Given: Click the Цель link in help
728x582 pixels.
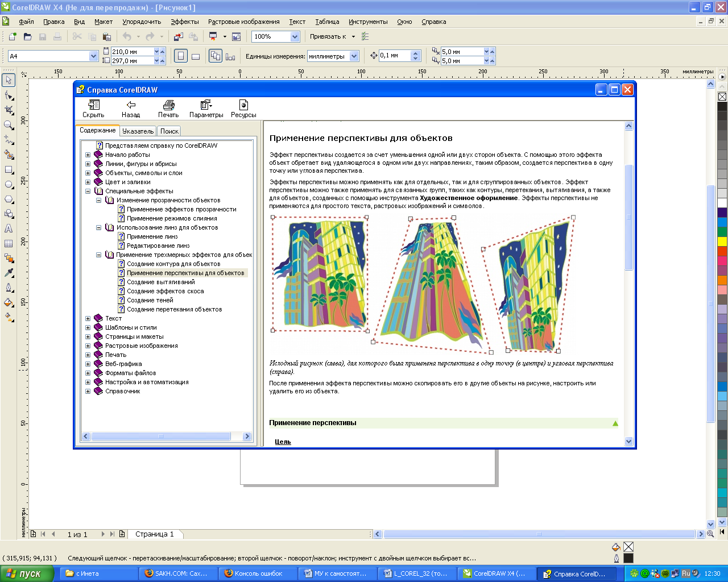Looking at the screenshot, I should (283, 442).
